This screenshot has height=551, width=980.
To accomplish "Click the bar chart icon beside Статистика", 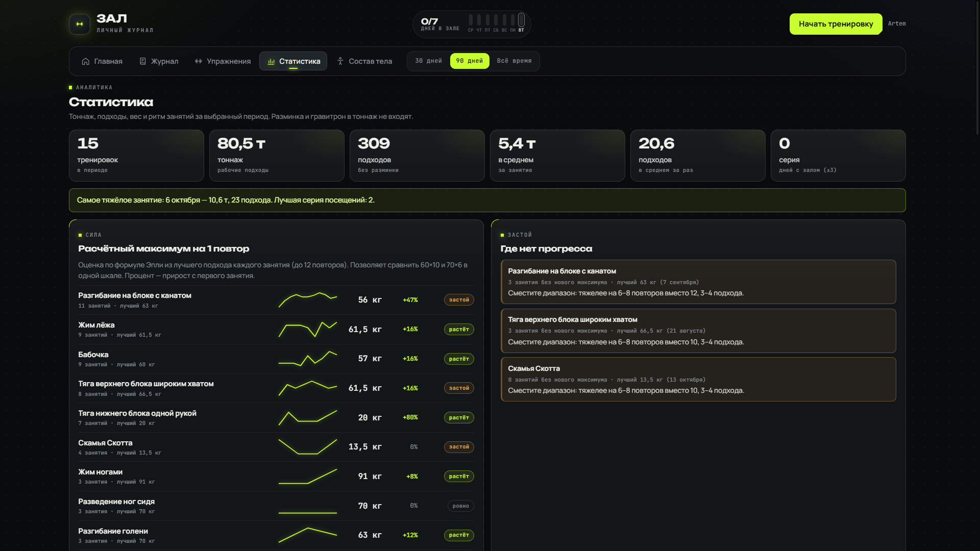I will click(271, 61).
